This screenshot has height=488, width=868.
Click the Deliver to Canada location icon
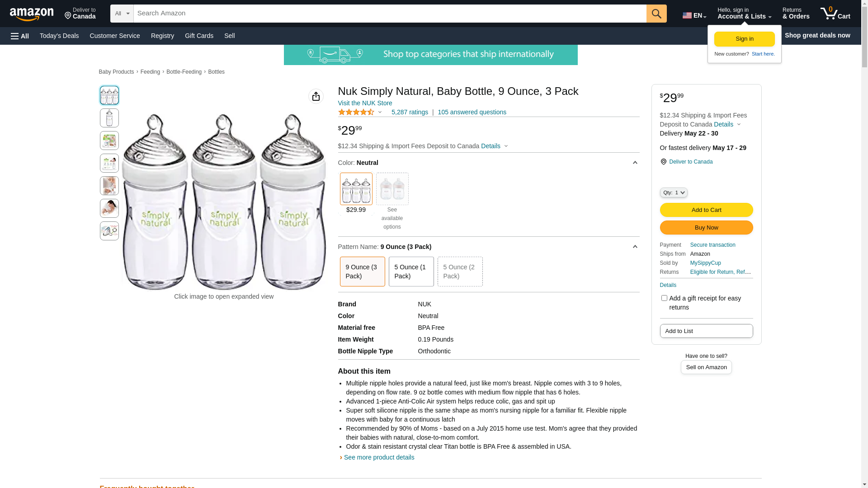pos(663,162)
